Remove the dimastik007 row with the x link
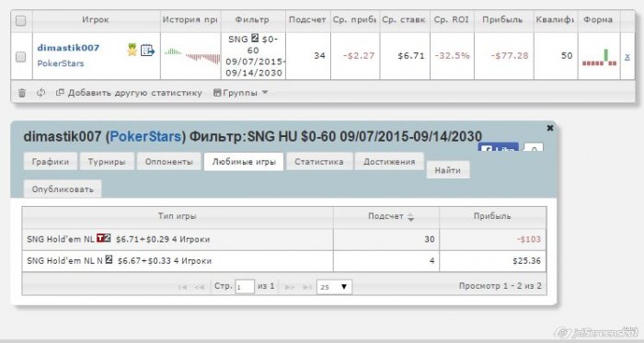The image size is (644, 343). coord(627,57)
